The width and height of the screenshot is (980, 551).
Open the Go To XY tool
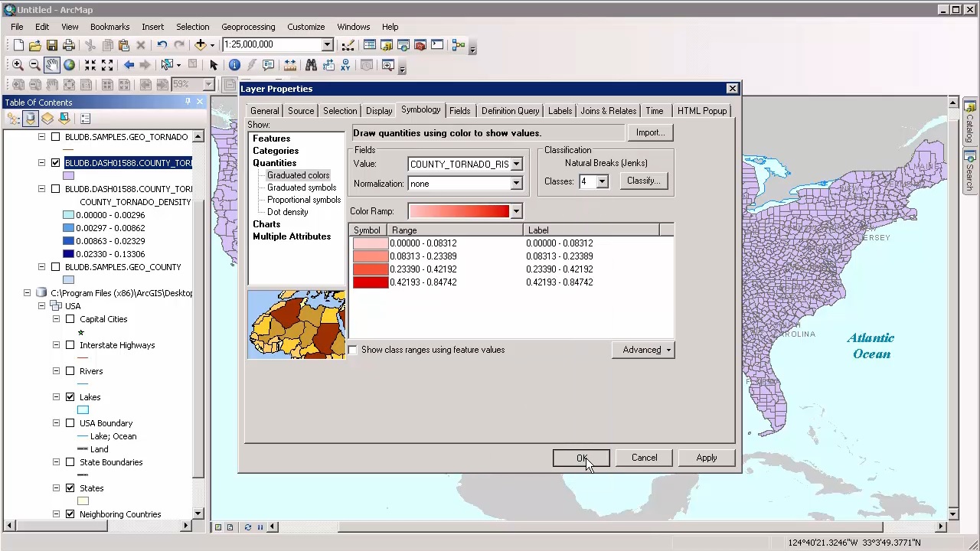345,65
